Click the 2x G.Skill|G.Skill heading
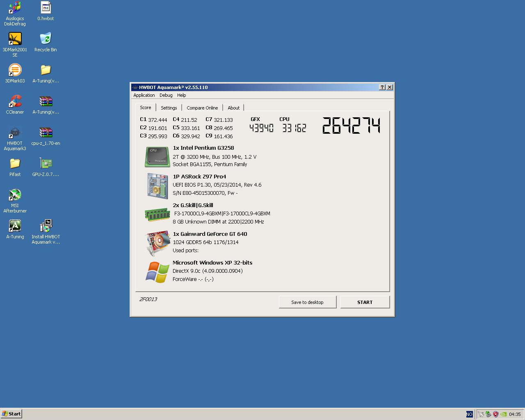This screenshot has width=525, height=420. [x=193, y=205]
